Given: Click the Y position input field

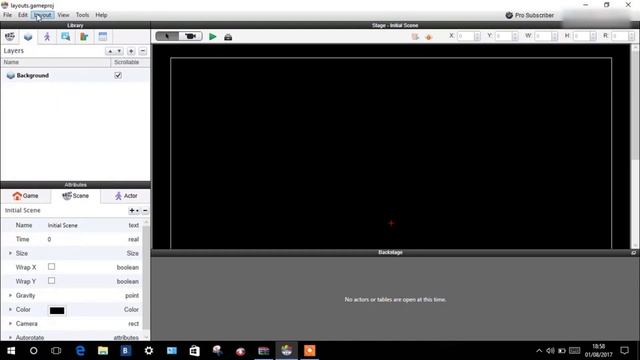Looking at the screenshot, I should (x=503, y=36).
